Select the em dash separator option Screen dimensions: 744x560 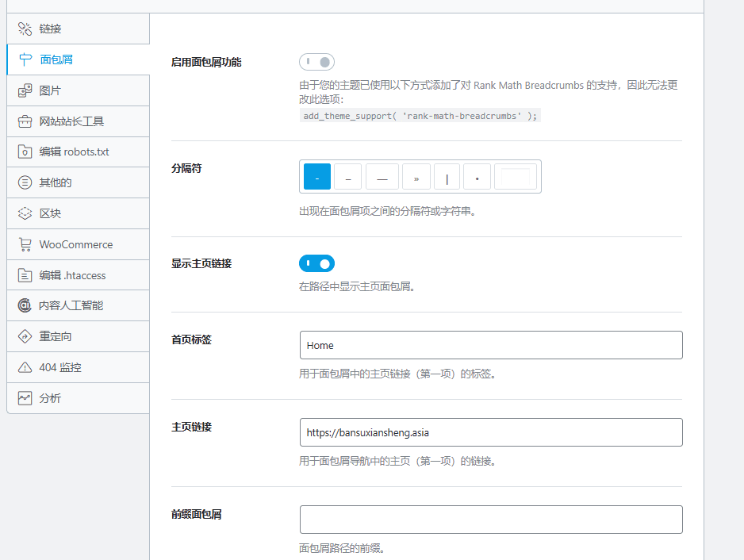[x=382, y=177]
